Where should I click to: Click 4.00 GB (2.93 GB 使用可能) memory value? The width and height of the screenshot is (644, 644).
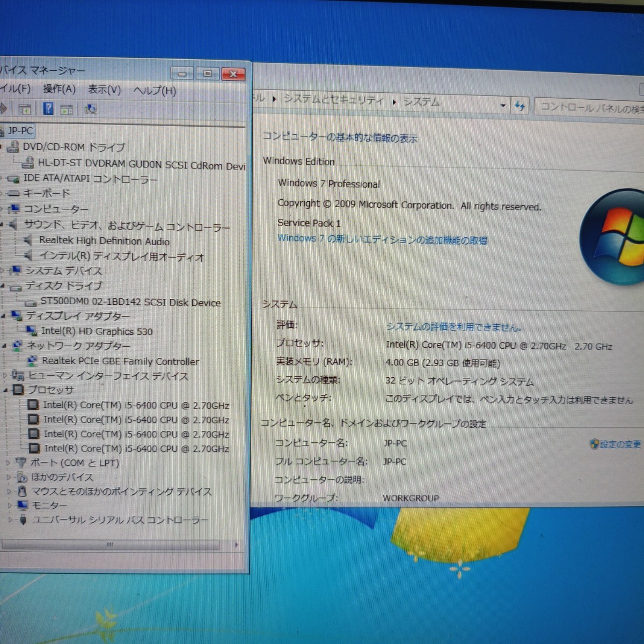442,363
